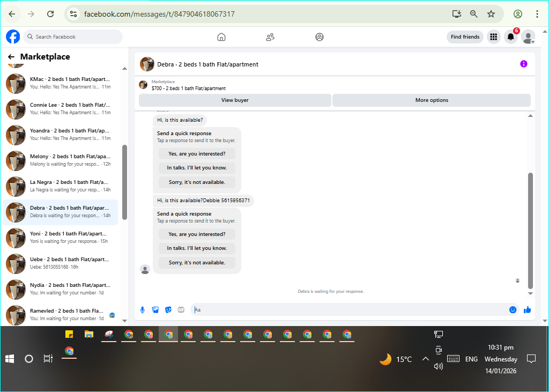Open the Friends icon in top navigation

point(270,37)
